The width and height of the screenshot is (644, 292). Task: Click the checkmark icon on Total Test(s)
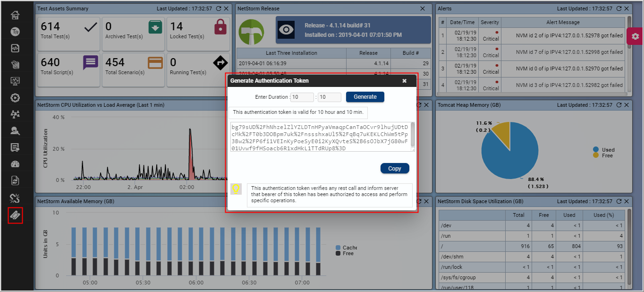point(90,27)
